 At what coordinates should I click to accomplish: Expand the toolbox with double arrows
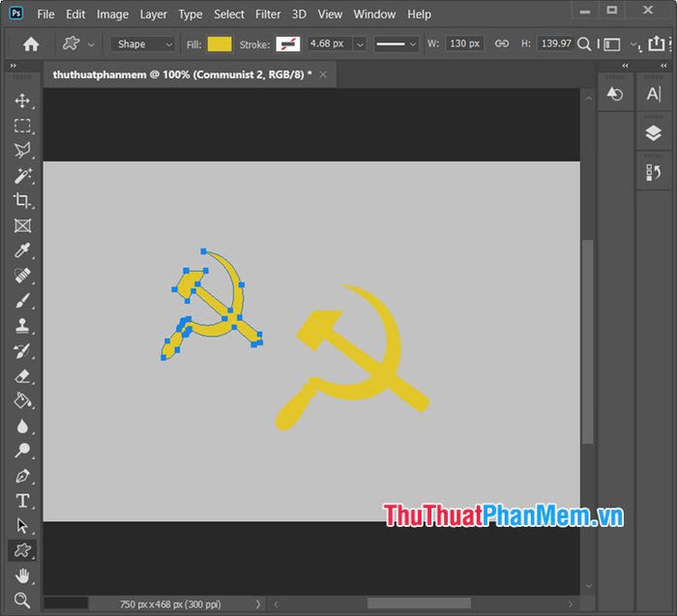point(13,66)
